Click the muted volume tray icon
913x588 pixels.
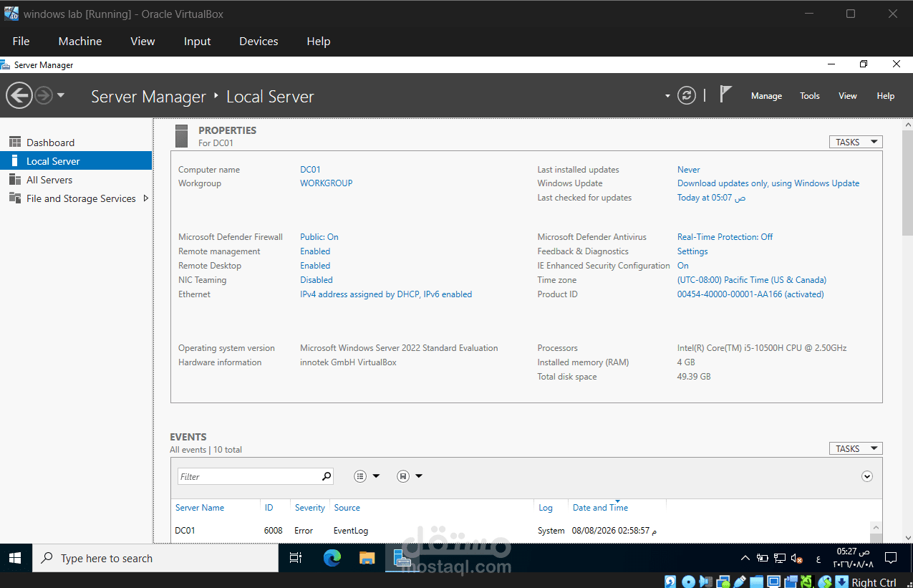tap(798, 558)
